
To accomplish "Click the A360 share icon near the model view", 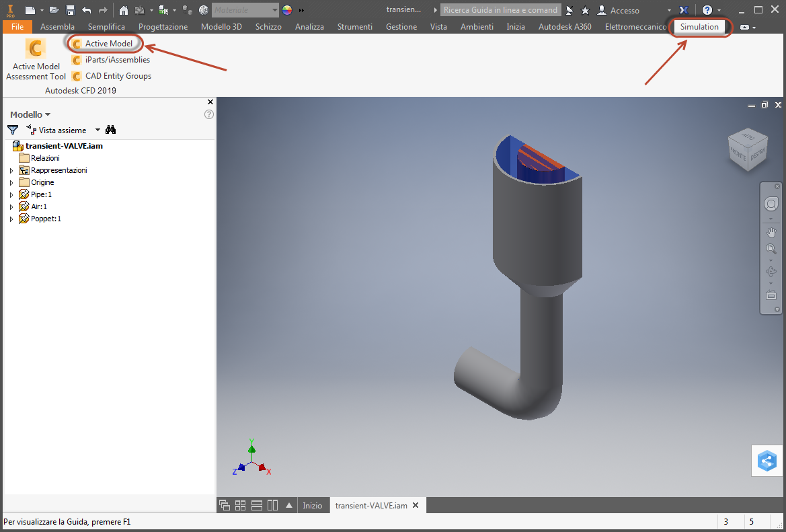I will tap(767, 461).
